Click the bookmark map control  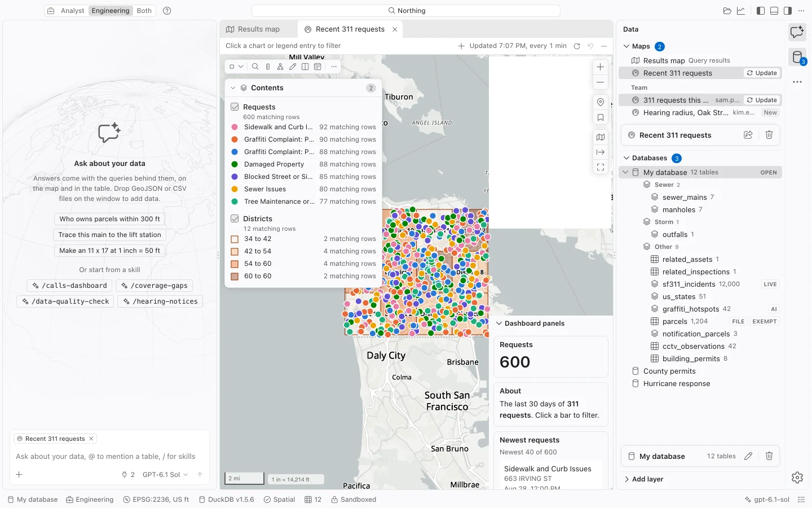(601, 117)
